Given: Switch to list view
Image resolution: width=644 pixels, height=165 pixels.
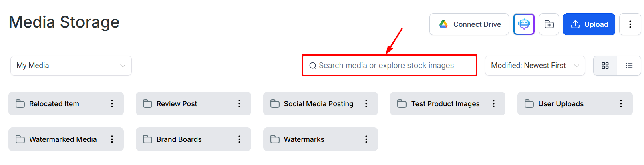Looking at the screenshot, I should point(629,66).
